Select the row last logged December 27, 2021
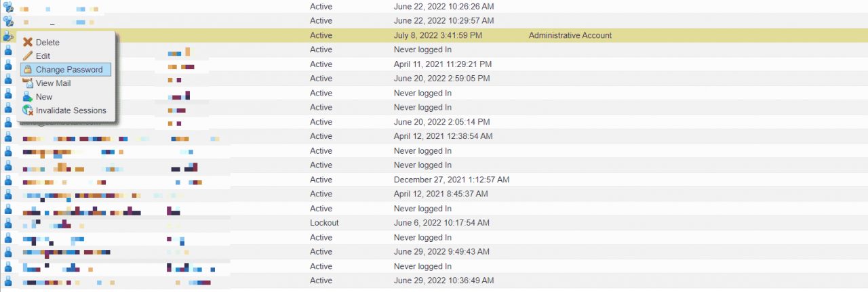 coord(434,180)
